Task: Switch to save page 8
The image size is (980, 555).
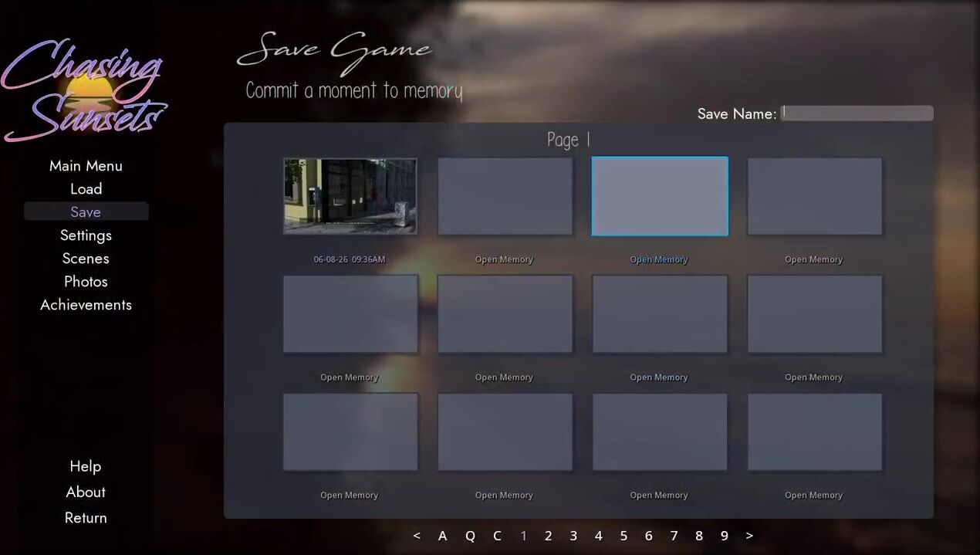Action: click(698, 536)
